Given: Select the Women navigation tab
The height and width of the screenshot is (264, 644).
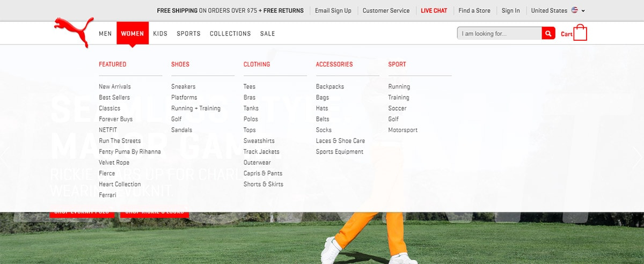Looking at the screenshot, I should click(132, 33).
